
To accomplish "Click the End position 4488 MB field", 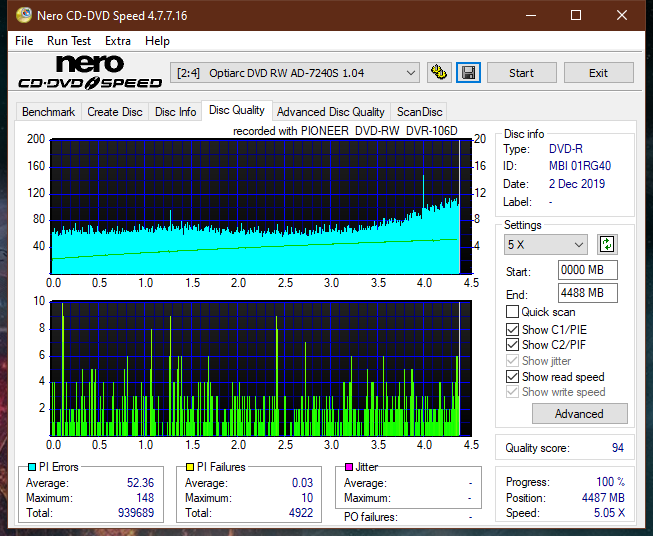I will [x=587, y=293].
